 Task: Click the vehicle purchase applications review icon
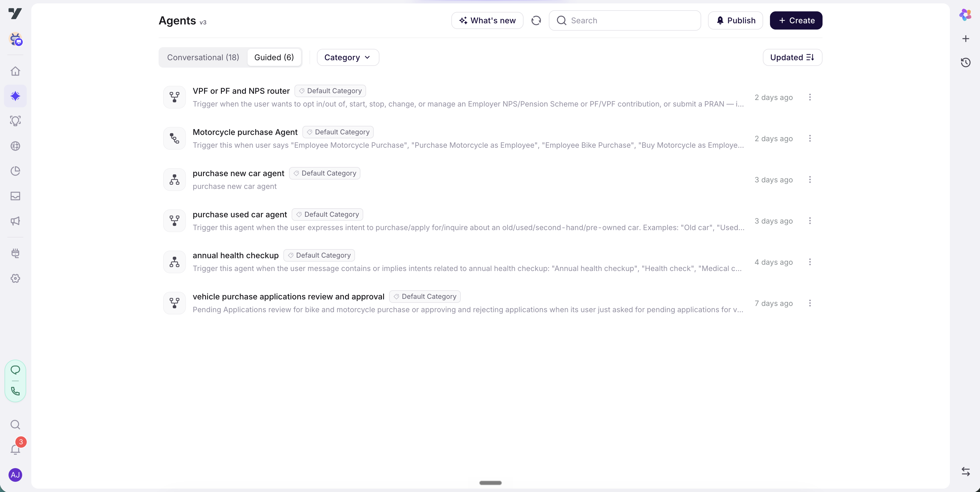click(174, 303)
